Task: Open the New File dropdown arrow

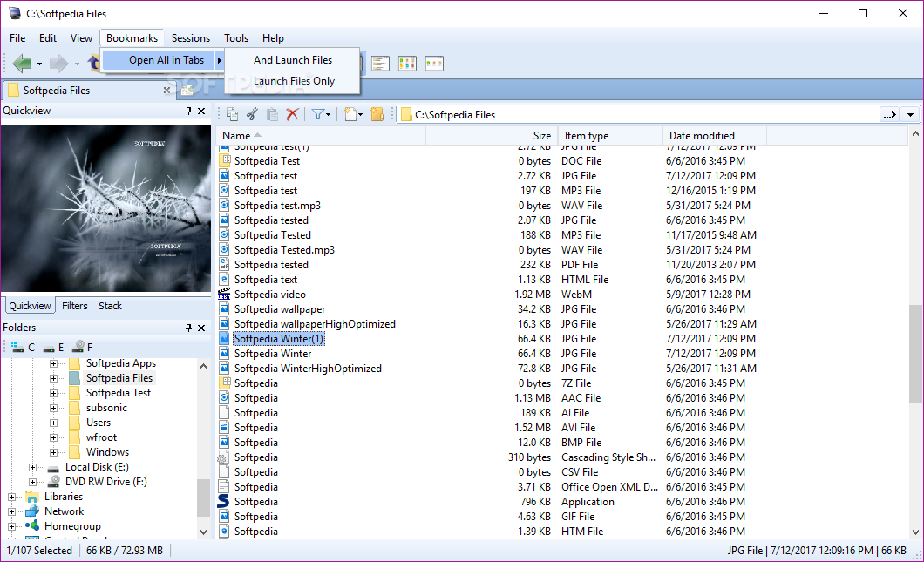Action: click(x=361, y=115)
